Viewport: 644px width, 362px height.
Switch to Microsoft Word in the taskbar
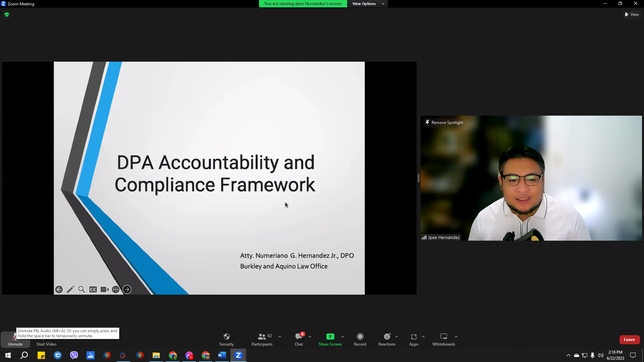pos(222,355)
